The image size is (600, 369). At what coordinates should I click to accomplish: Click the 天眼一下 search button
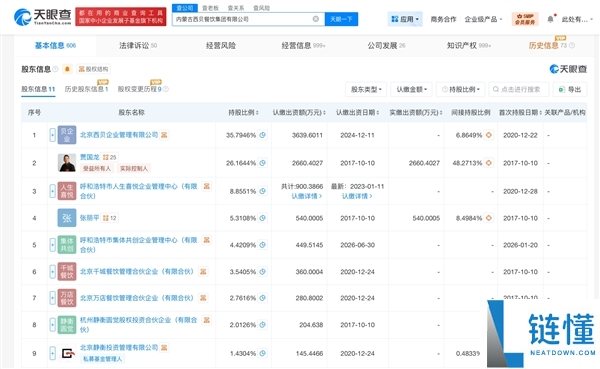[341, 19]
